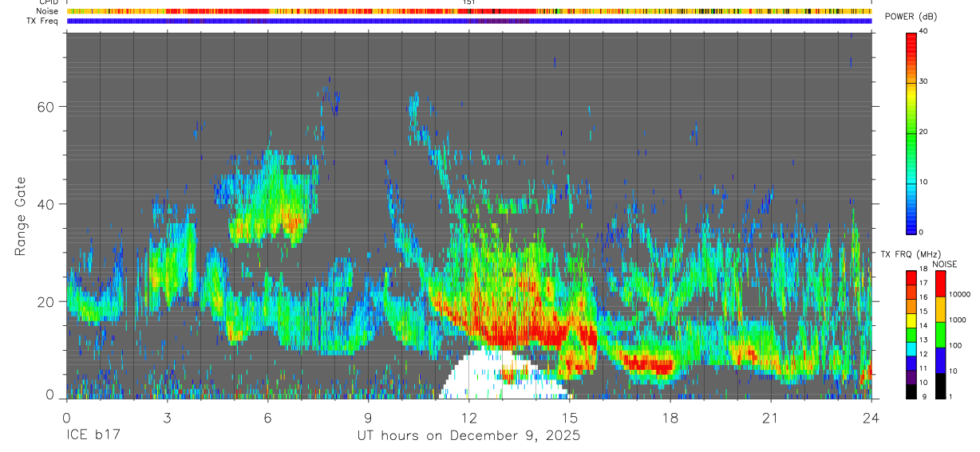The height and width of the screenshot is (452, 980).
Task: Select the 0 label on the power colorbar
Action: (x=922, y=232)
